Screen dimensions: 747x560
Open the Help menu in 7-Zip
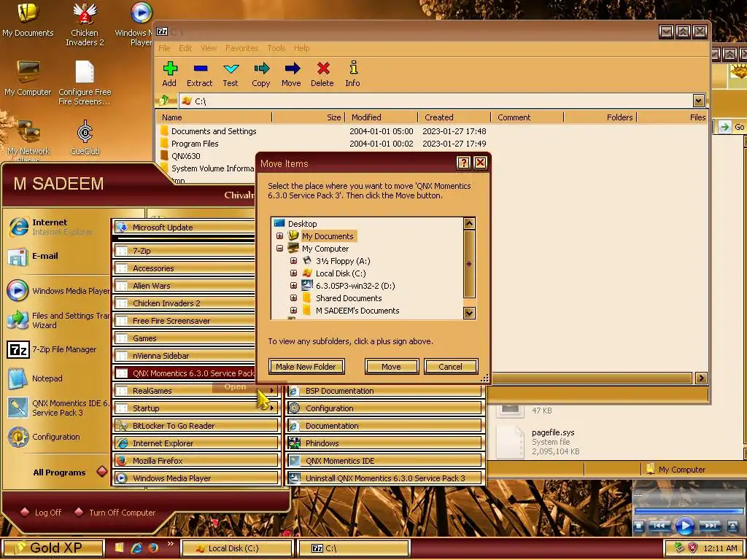click(301, 48)
